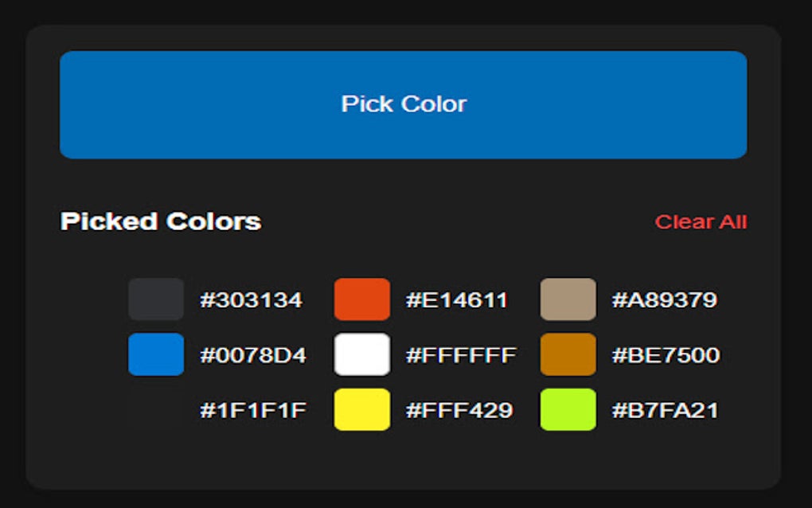Select the #A89379 tan swatch
The width and height of the screenshot is (812, 508).
point(568,300)
